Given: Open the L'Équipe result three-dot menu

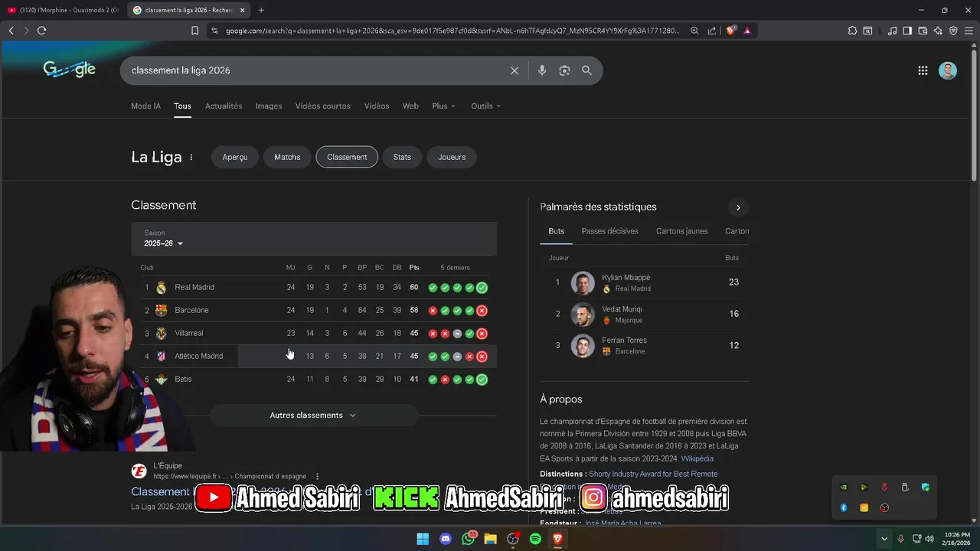Looking at the screenshot, I should (317, 476).
